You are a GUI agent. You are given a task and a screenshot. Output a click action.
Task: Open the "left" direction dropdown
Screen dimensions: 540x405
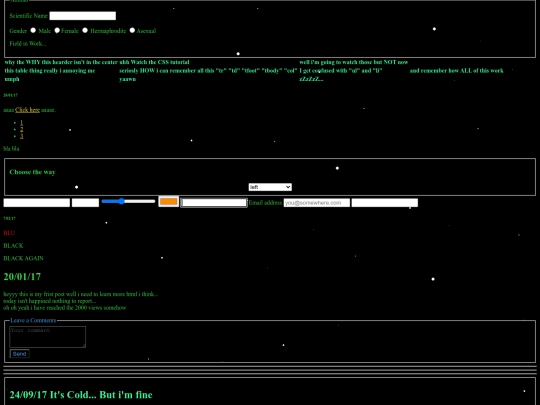pos(270,187)
